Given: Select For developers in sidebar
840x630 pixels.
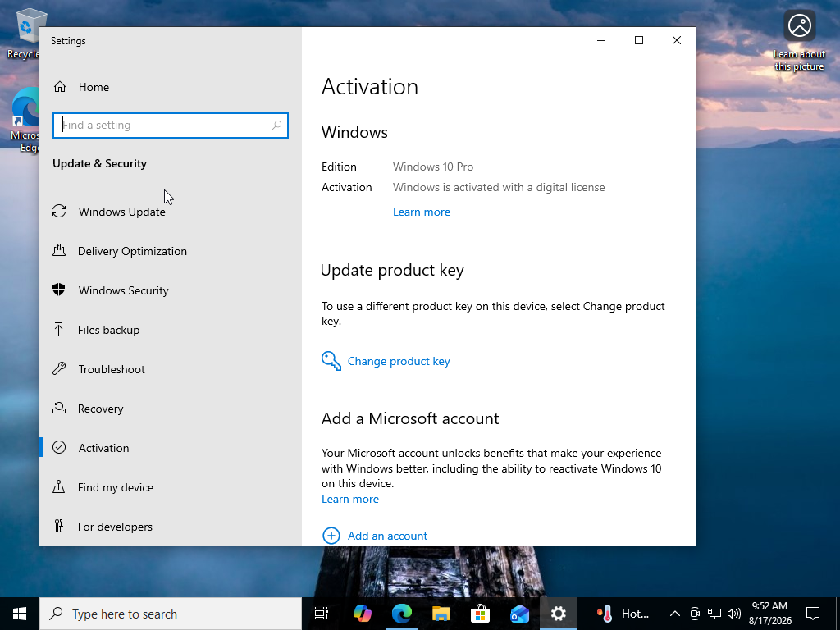Looking at the screenshot, I should [x=171, y=527].
